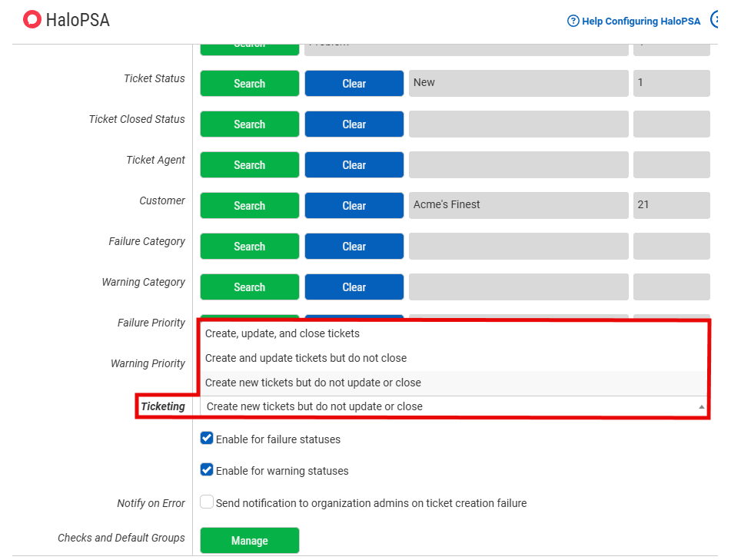Clear the Customer selection
Image resolution: width=731 pixels, height=560 pixels.
[x=354, y=206]
